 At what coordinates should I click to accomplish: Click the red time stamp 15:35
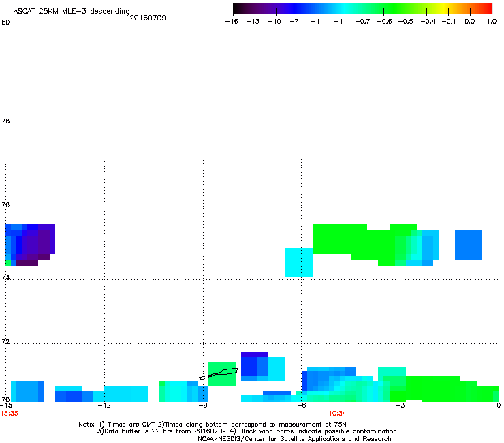coord(10,414)
